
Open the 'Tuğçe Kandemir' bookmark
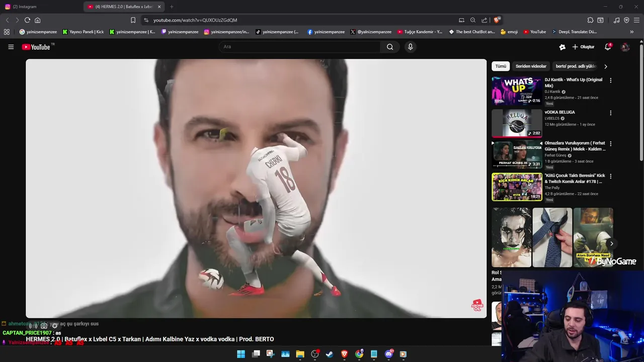(x=420, y=32)
